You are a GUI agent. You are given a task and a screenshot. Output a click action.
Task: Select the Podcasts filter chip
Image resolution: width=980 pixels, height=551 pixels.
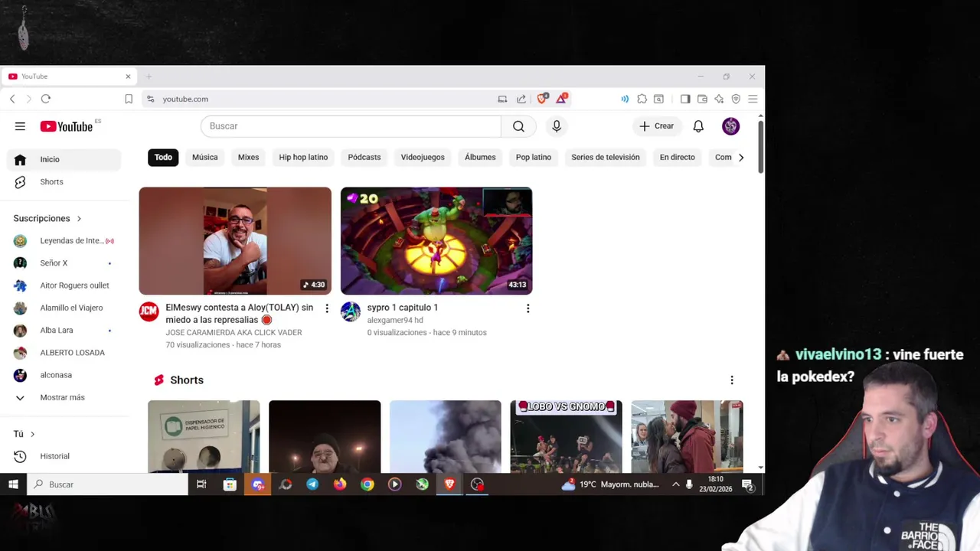[364, 157]
